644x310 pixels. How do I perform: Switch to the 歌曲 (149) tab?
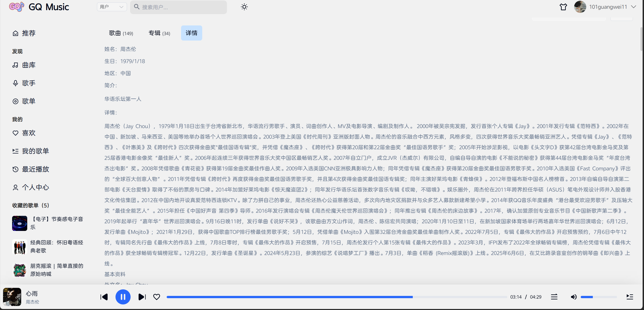pyautogui.click(x=121, y=33)
